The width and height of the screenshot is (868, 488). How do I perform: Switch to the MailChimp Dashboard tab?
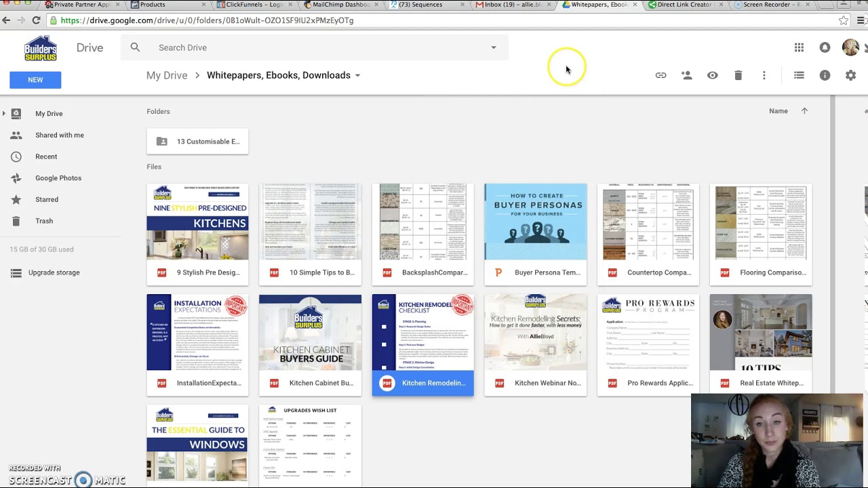click(x=339, y=5)
